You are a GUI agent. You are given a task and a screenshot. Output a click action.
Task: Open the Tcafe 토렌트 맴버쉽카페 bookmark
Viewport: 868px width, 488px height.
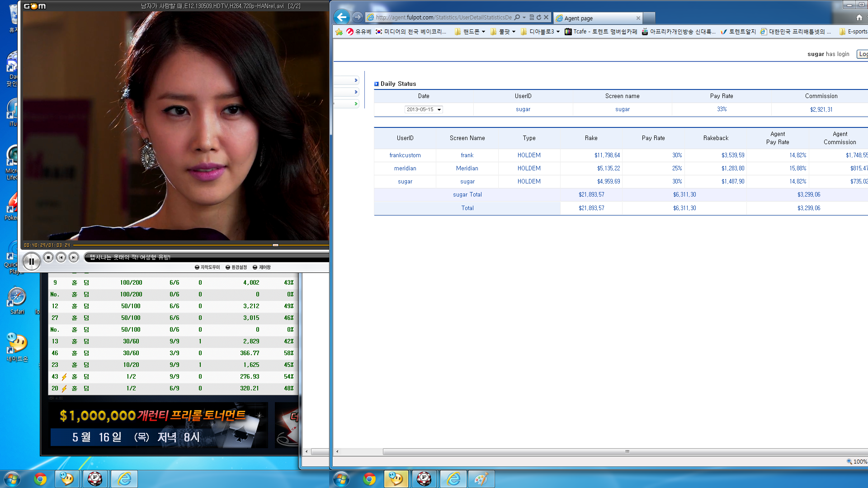tap(601, 32)
